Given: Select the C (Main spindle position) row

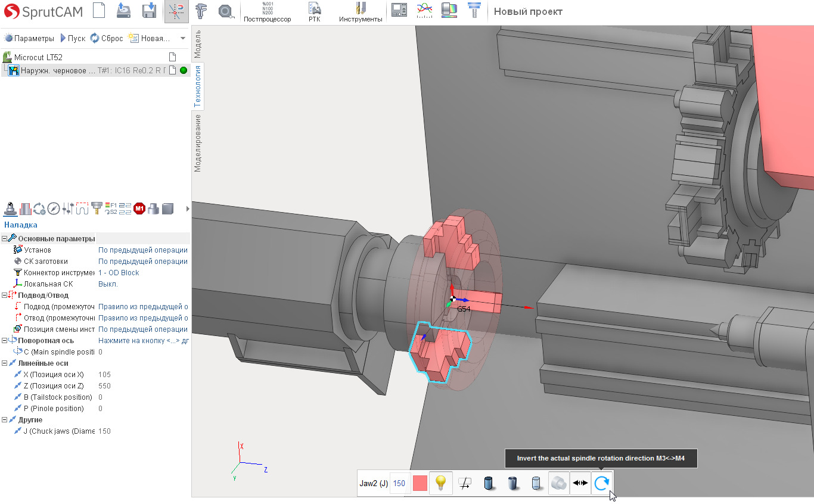Looking at the screenshot, I should coord(95,351).
